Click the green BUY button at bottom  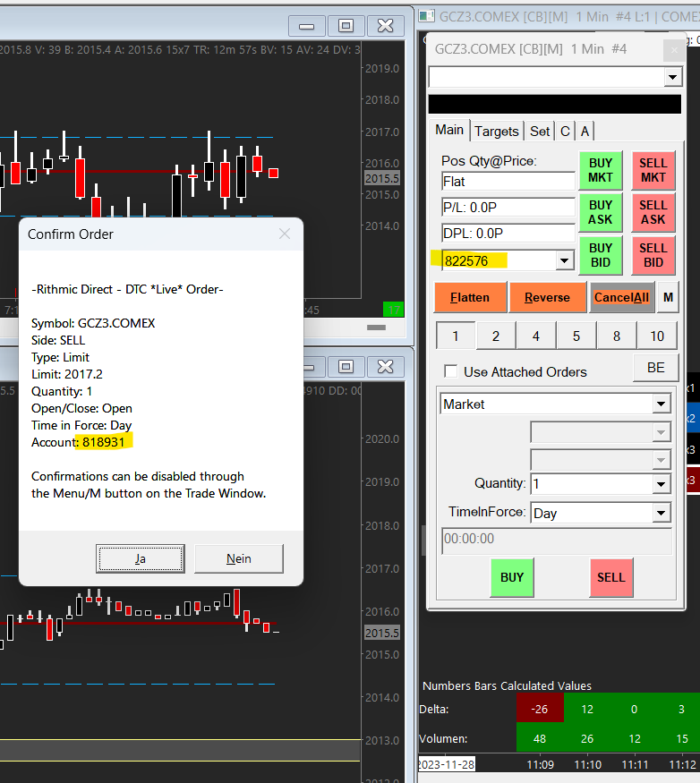pos(512,577)
